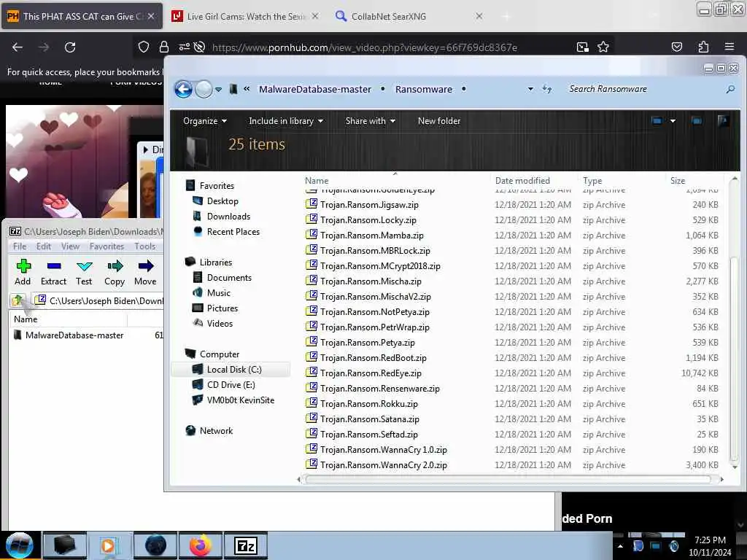Click Ransomware breadcrumb segment
The height and width of the screenshot is (560, 747).
coord(424,89)
